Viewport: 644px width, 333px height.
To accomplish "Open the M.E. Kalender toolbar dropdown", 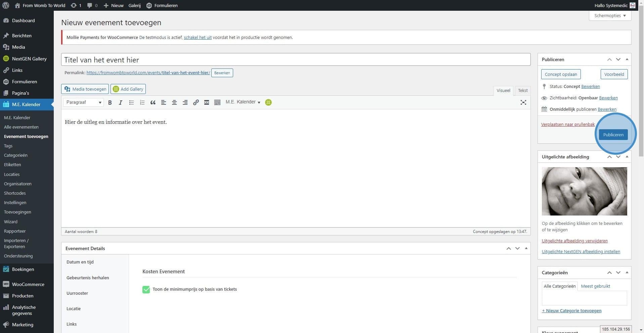I will 243,102.
